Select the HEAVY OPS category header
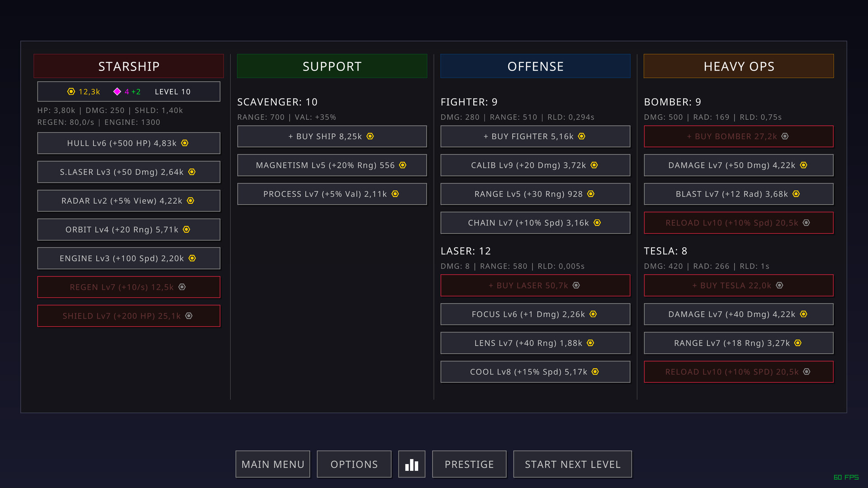The width and height of the screenshot is (868, 488). (739, 66)
